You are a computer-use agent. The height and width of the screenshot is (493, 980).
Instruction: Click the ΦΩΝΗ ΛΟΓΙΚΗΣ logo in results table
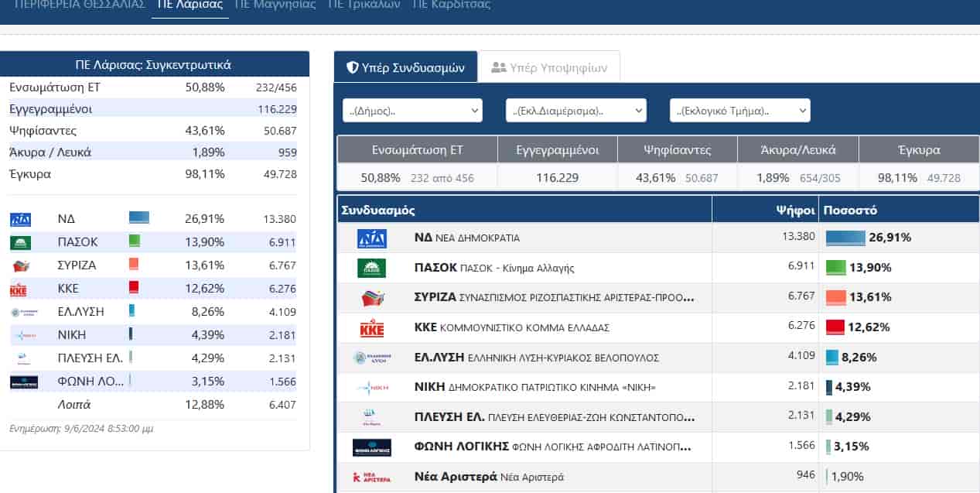[372, 447]
